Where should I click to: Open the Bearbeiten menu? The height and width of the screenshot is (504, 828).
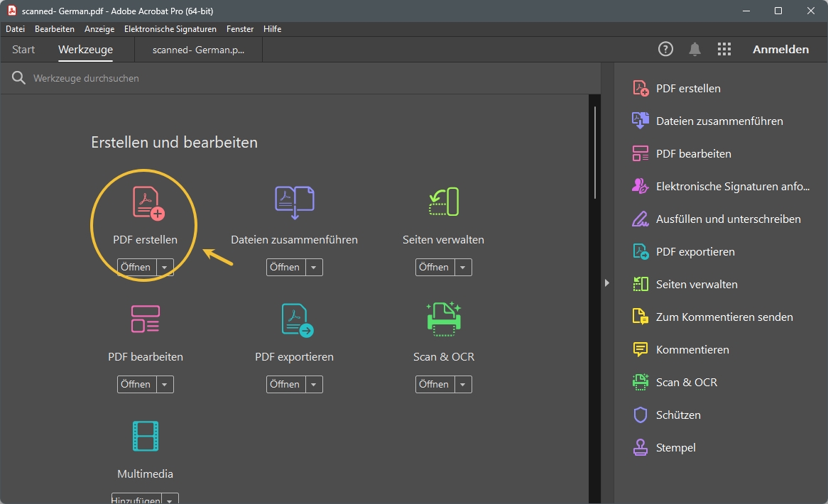click(55, 29)
